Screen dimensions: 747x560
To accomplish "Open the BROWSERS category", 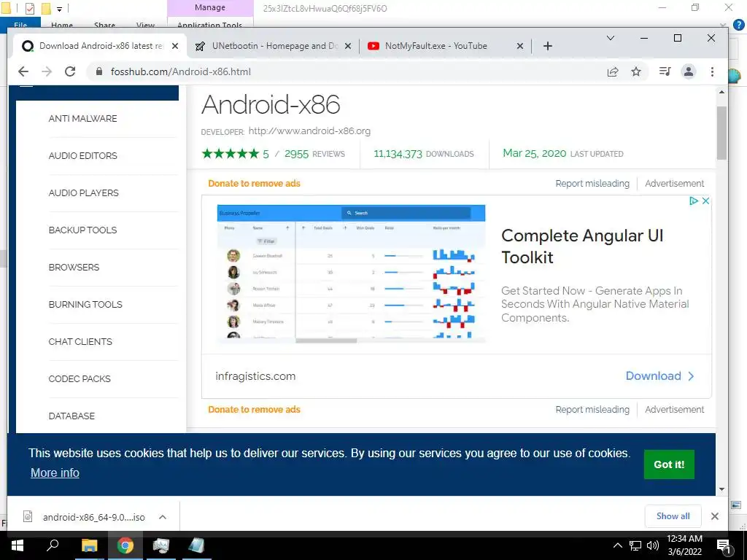I will [74, 267].
